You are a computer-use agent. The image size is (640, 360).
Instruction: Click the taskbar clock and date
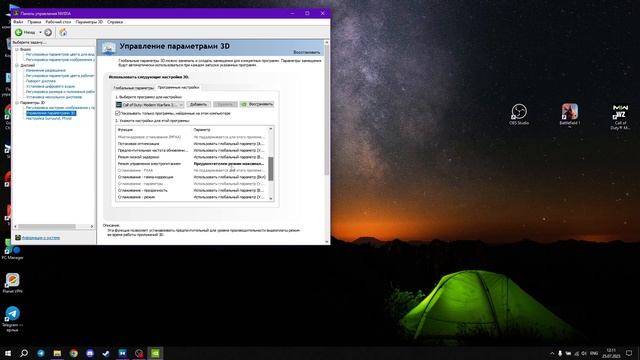click(x=611, y=353)
